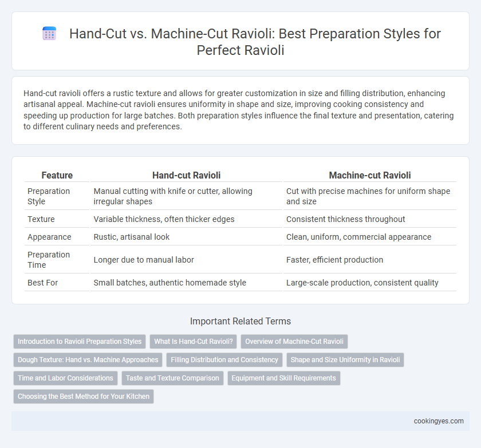481x448 pixels.
Task: Visit the cookingyes.com footer link
Action: point(439,421)
